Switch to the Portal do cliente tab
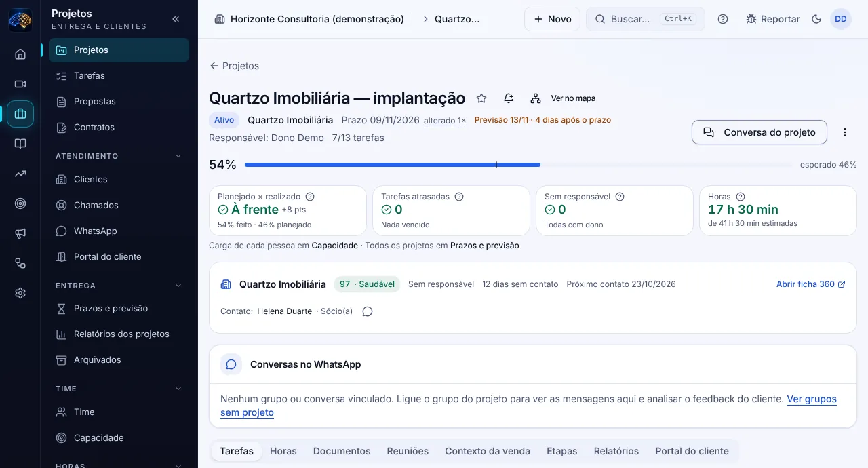 coord(692,451)
